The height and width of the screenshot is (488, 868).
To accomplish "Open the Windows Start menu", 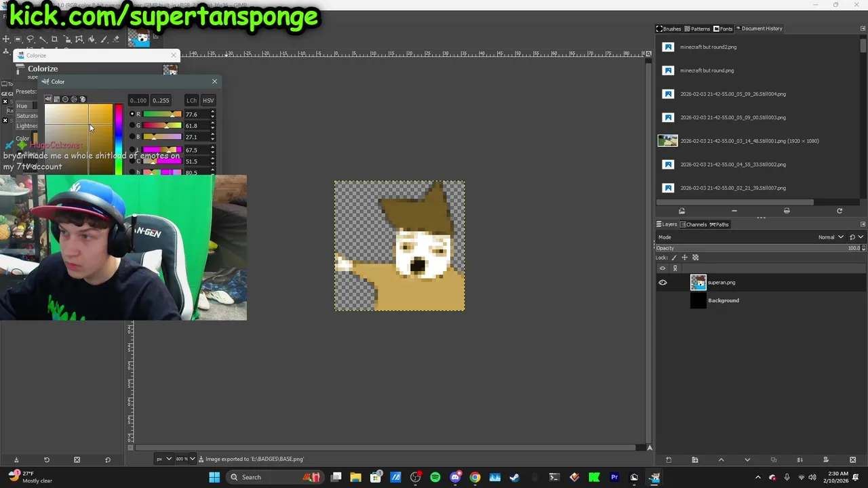I will click(214, 477).
